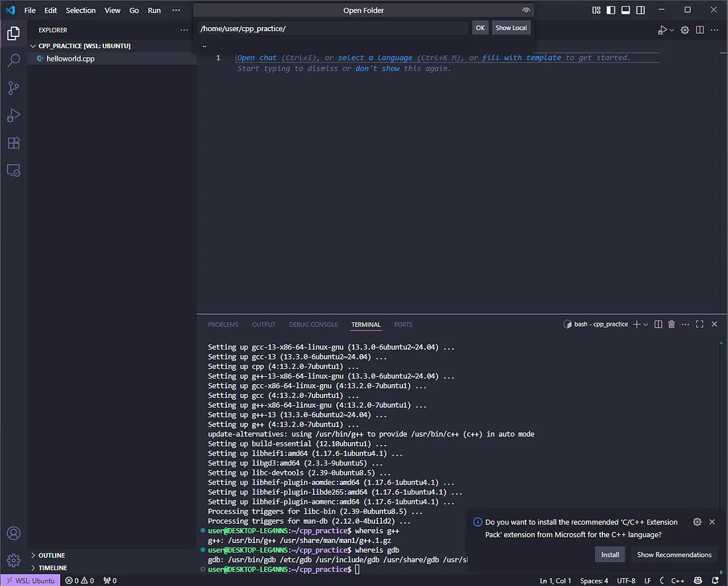Split the terminal pane

point(659,324)
